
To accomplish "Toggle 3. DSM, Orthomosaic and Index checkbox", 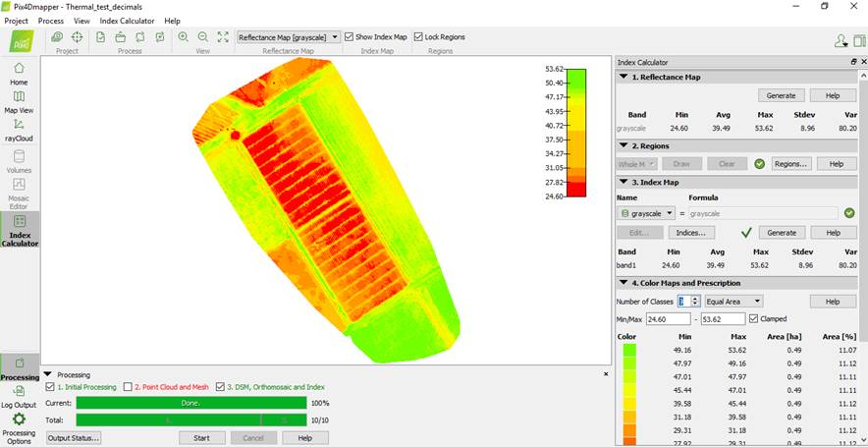I will point(220,387).
